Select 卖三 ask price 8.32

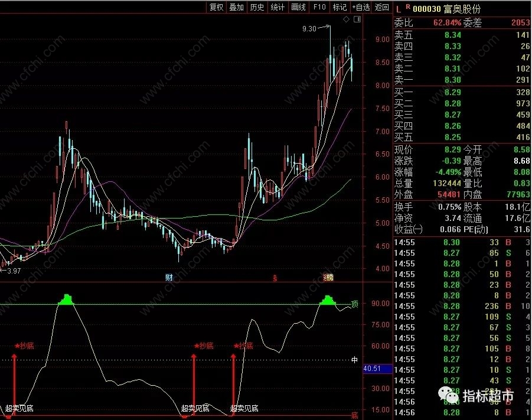click(x=453, y=57)
